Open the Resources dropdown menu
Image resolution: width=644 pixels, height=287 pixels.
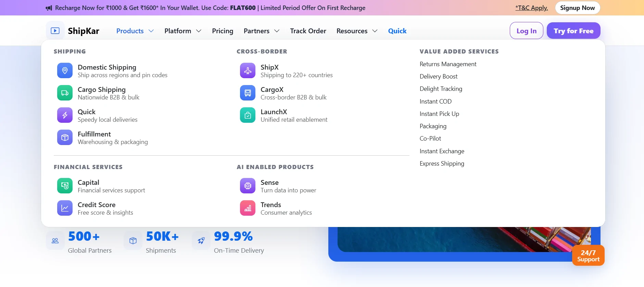click(x=357, y=31)
